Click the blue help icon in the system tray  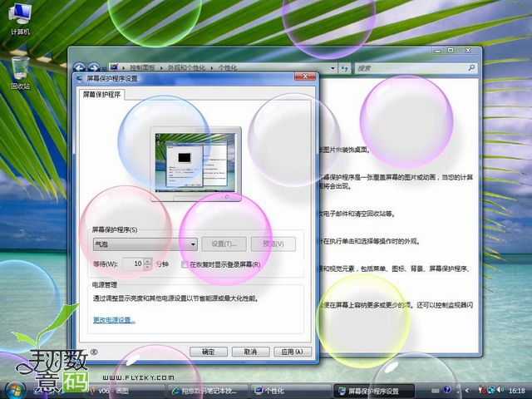click(x=447, y=390)
